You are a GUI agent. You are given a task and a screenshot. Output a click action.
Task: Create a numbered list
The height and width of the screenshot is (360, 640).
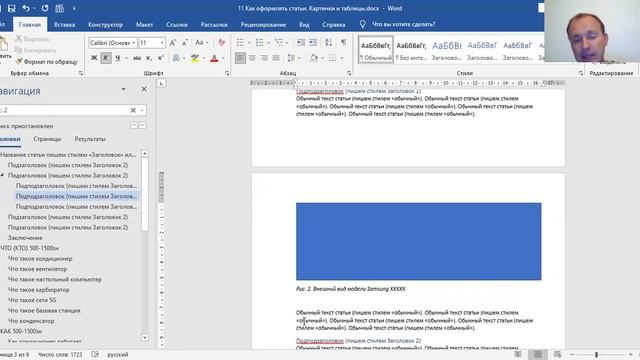click(259, 42)
